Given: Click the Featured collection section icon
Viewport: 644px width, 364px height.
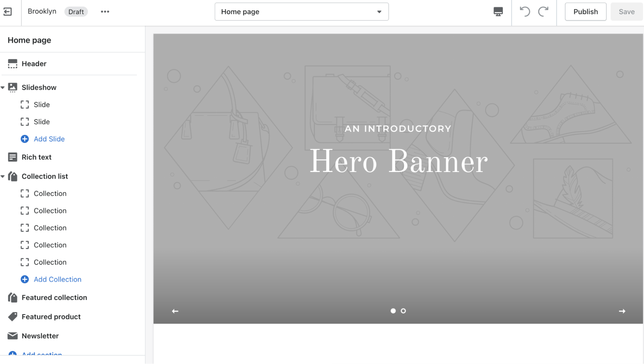Looking at the screenshot, I should point(12,297).
